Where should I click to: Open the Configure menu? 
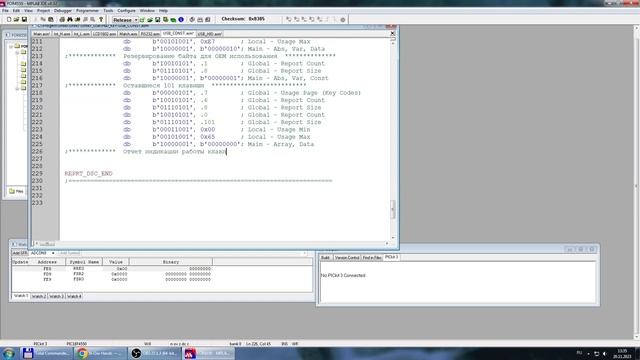point(126,11)
